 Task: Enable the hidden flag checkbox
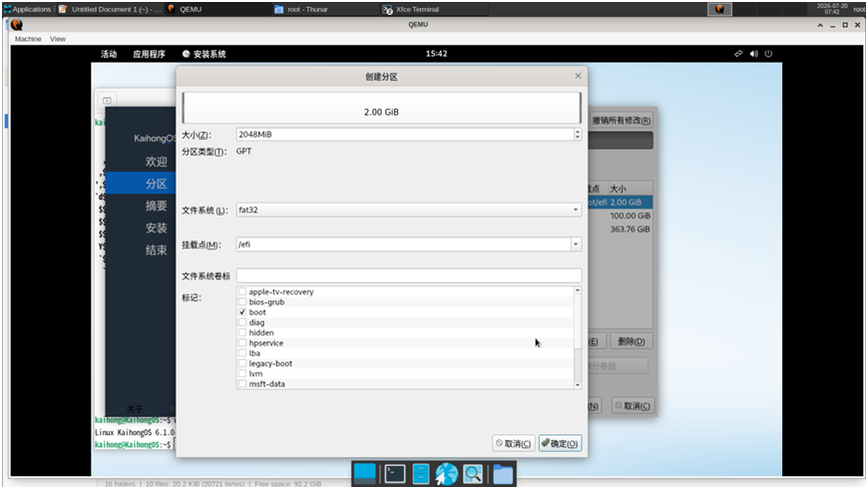pos(241,332)
